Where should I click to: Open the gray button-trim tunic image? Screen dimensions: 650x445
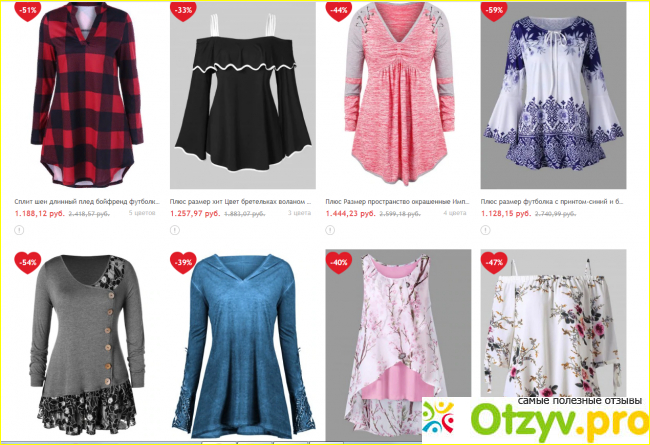pyautogui.click(x=87, y=344)
